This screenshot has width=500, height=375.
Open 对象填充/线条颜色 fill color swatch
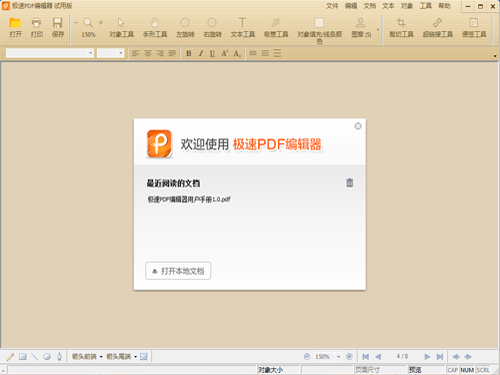319,23
